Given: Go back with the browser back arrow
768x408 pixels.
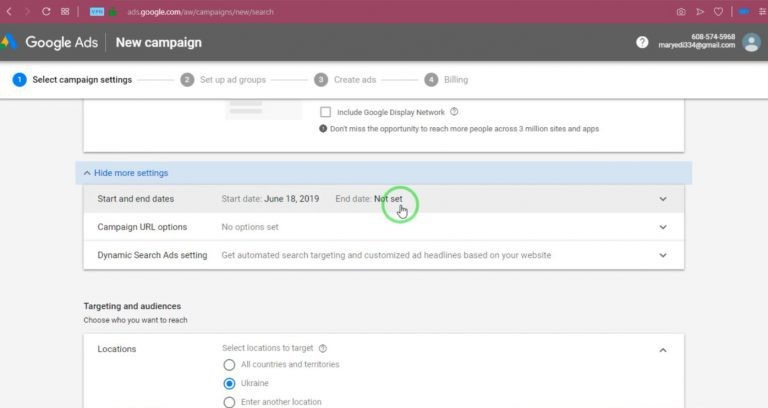Looking at the screenshot, I should point(9,11).
